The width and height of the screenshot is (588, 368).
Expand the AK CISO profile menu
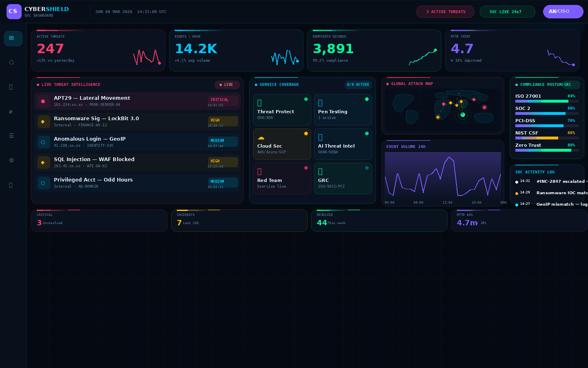click(x=563, y=11)
